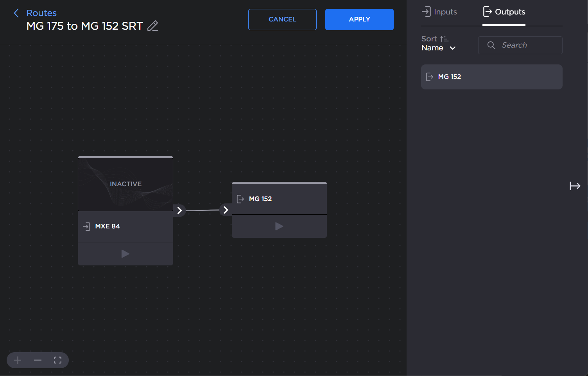Viewport: 588px width, 376px height.
Task: Click the back arrow beside Routes
Action: (16, 13)
